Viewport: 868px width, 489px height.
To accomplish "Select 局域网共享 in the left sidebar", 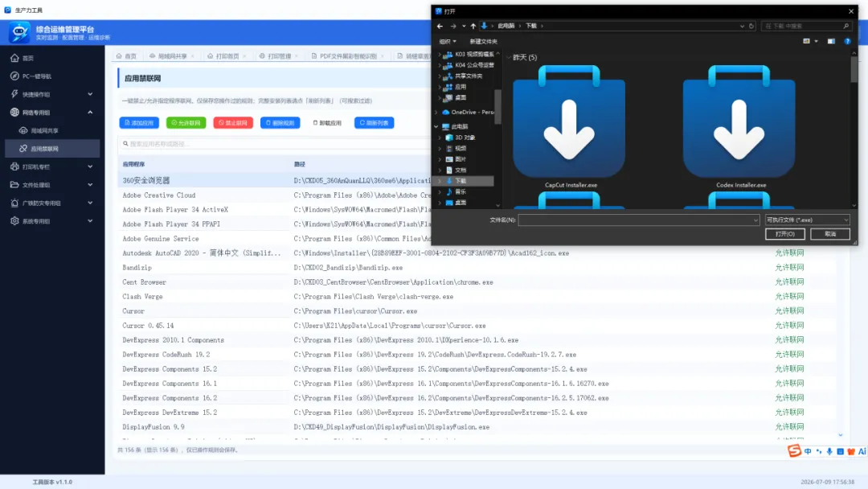I will [52, 131].
